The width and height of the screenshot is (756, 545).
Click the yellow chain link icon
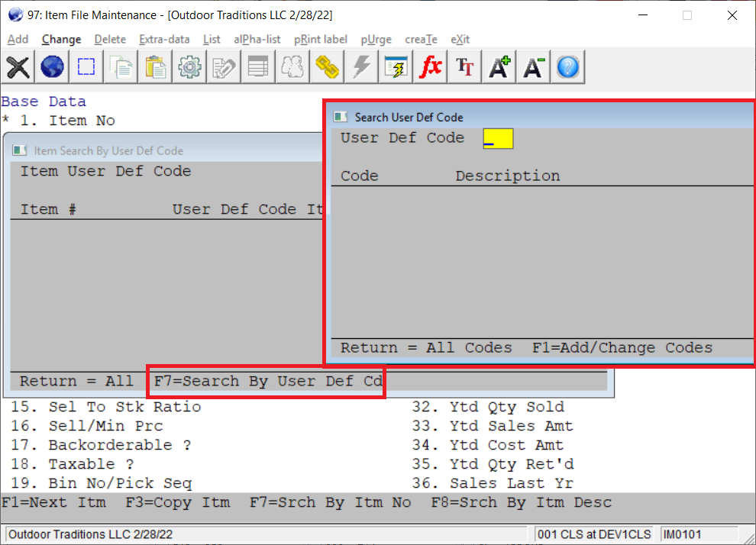(x=327, y=67)
